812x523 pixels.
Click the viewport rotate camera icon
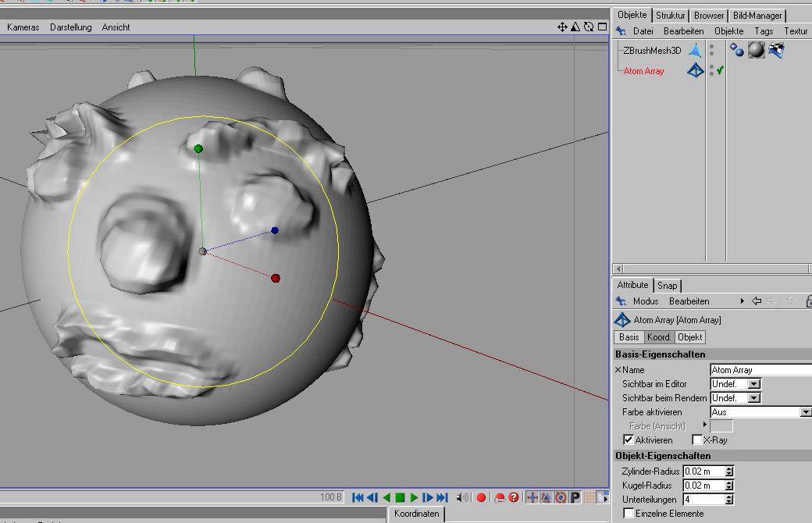[589, 27]
